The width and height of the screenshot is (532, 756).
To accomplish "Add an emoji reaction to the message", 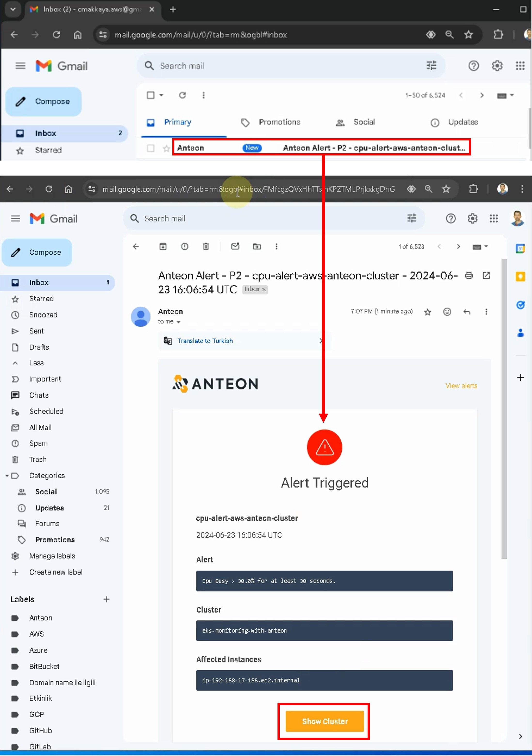I will click(x=447, y=311).
